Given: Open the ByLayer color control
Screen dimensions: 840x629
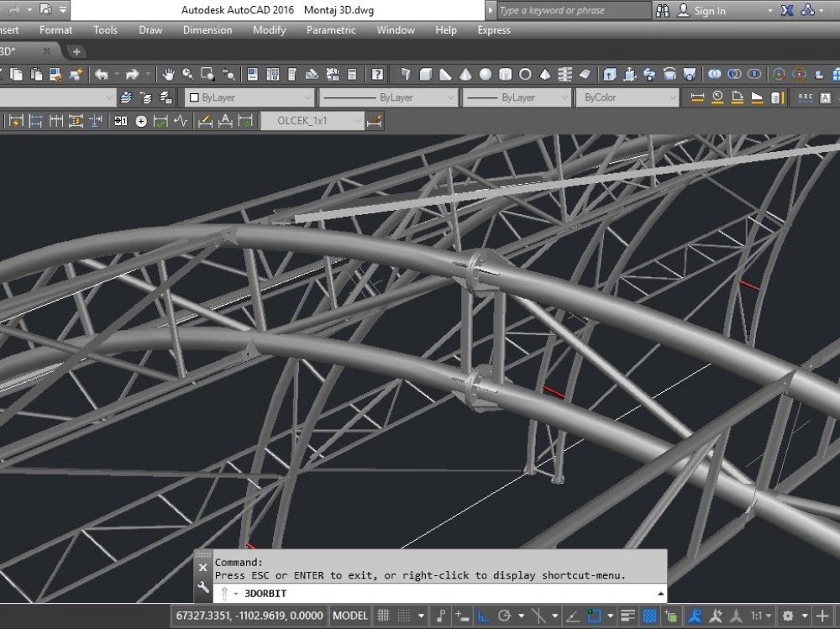Looking at the screenshot, I should tap(248, 97).
